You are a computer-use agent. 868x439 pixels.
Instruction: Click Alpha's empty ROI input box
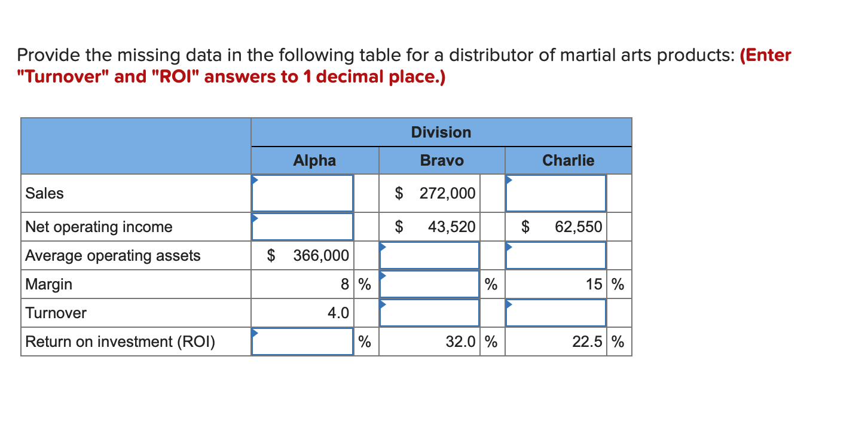(302, 341)
